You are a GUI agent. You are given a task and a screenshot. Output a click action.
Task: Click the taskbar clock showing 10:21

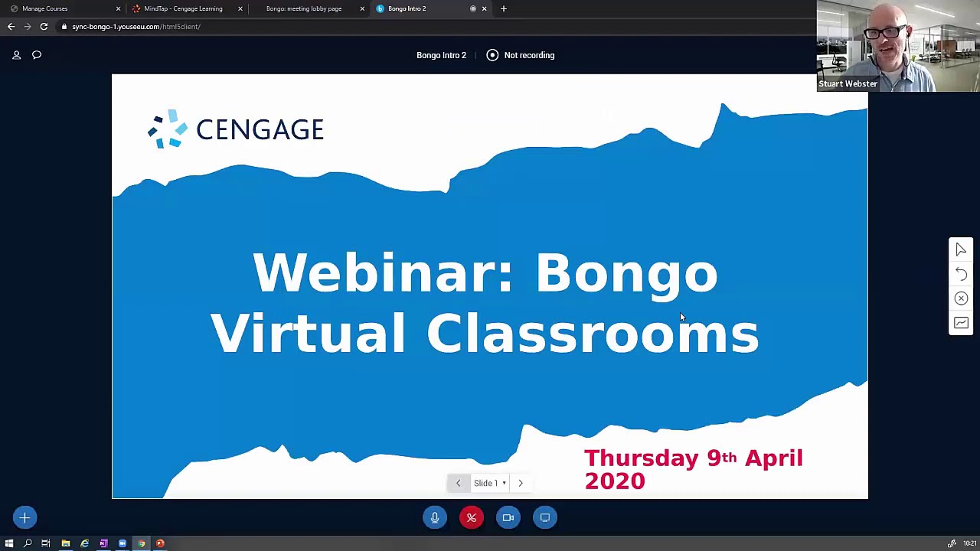969,543
